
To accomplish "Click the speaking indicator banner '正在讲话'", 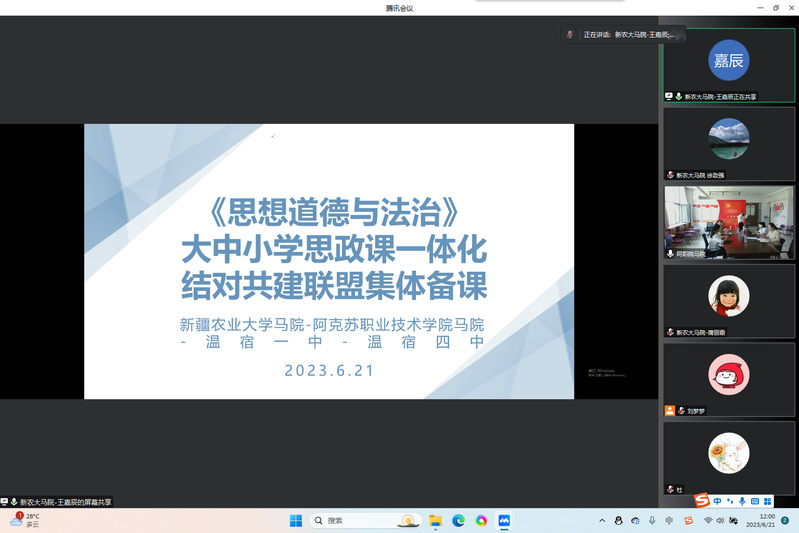I will click(624, 35).
